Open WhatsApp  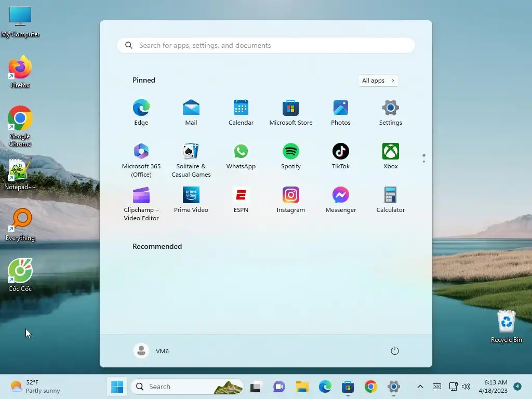(241, 156)
